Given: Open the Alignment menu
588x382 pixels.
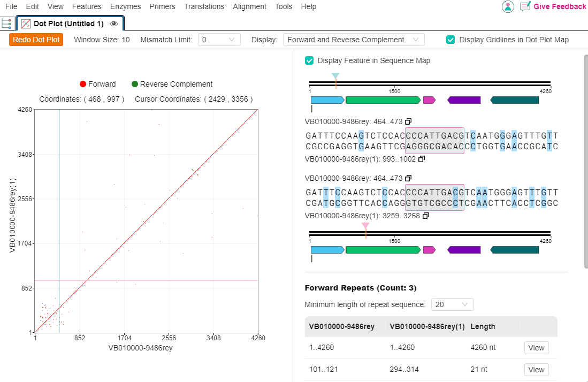Looking at the screenshot, I should (249, 6).
